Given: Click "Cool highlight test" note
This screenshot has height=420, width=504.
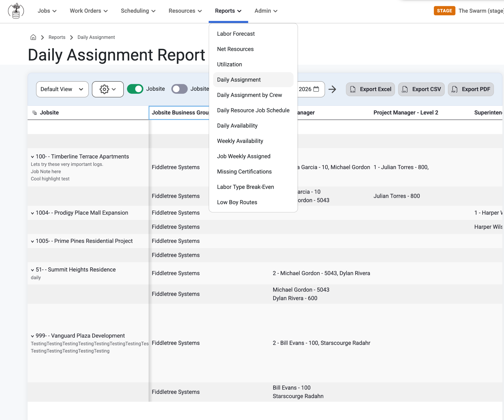Looking at the screenshot, I should 50,179.
